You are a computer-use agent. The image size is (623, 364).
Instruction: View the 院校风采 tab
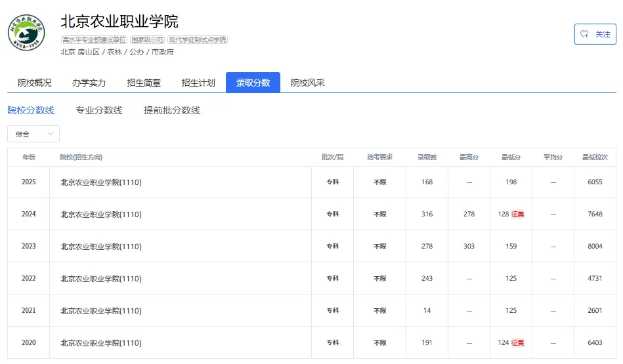tap(307, 83)
